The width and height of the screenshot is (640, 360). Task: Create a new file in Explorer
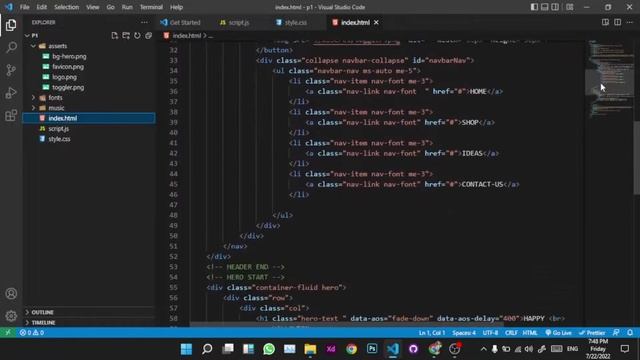[x=115, y=36]
